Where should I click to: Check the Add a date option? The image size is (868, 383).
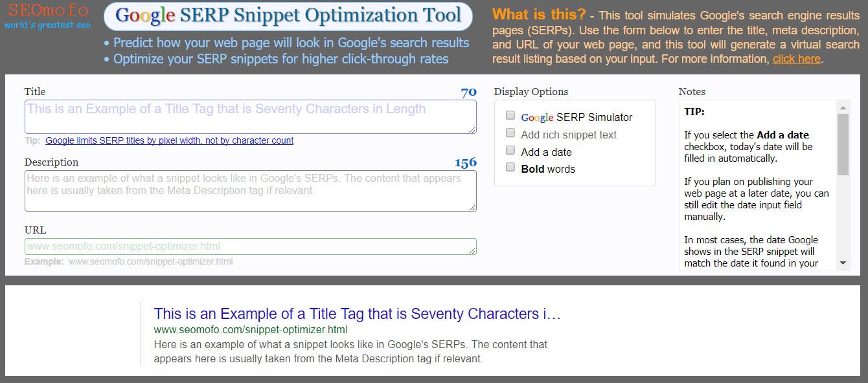(x=510, y=151)
